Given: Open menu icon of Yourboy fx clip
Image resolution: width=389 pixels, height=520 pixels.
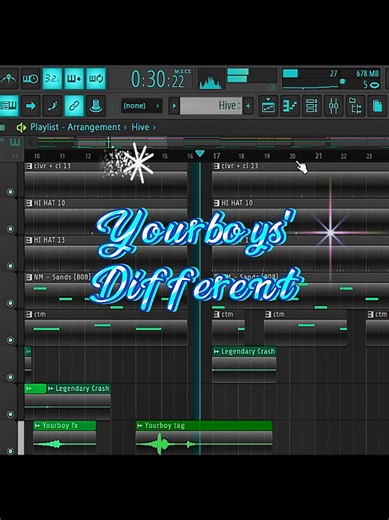Looking at the screenshot, I should (38, 426).
